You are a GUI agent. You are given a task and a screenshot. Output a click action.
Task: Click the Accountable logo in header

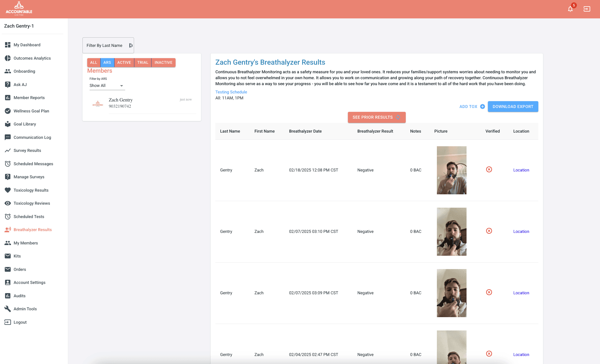(19, 9)
